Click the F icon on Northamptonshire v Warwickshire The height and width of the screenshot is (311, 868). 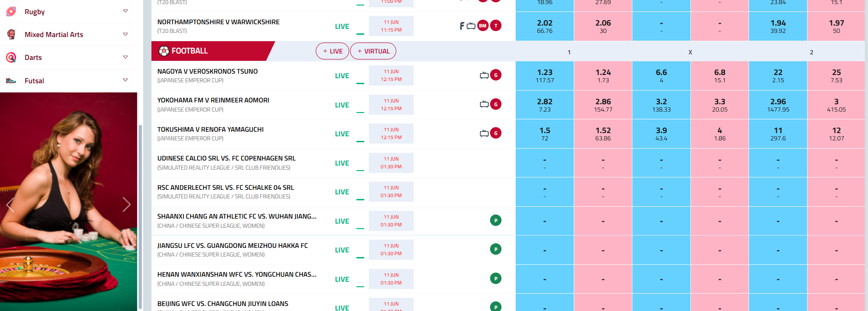[x=462, y=26]
